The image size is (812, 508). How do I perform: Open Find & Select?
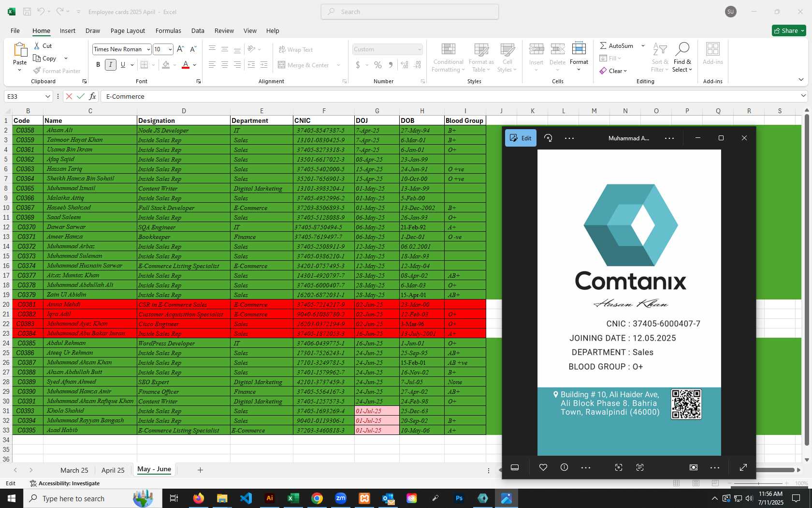coord(682,57)
